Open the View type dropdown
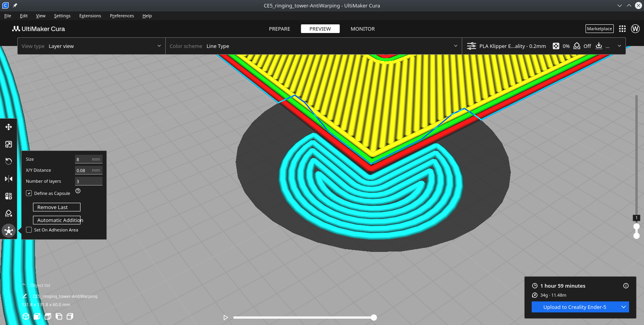The width and height of the screenshot is (644, 325). click(x=91, y=46)
